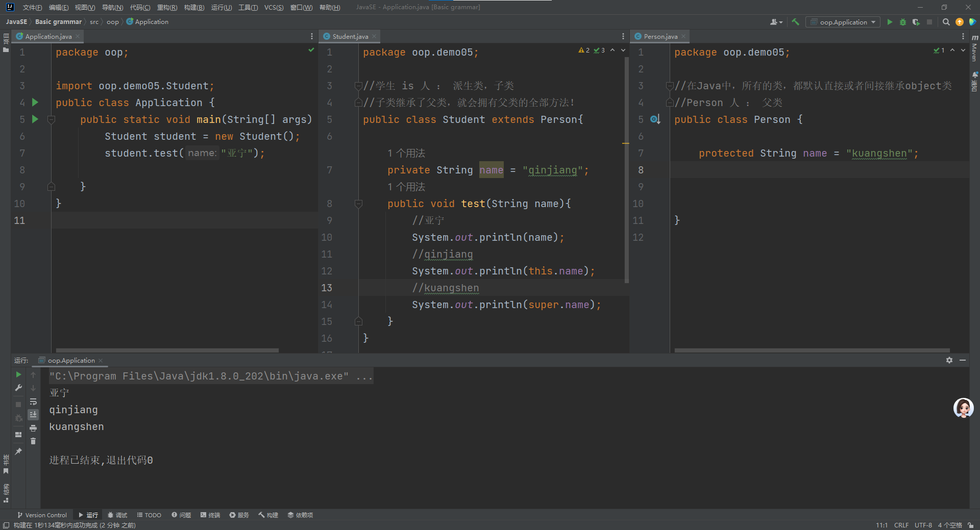Screen dimensions: 980x530
Task: Open Search Everywhere magnifier icon
Action: click(x=946, y=22)
